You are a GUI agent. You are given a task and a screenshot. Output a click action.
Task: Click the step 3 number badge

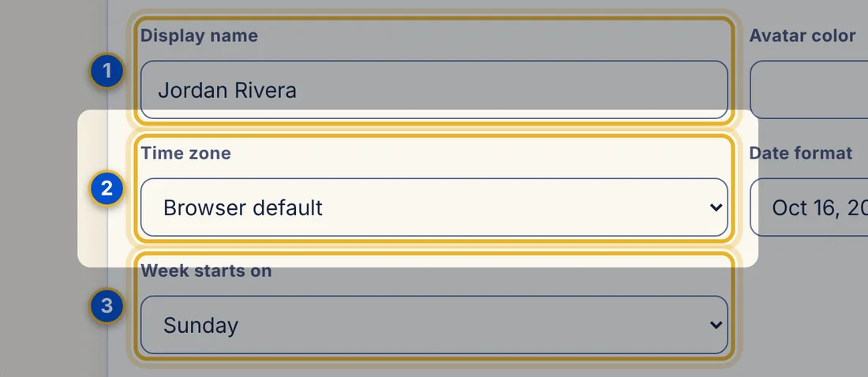(107, 306)
